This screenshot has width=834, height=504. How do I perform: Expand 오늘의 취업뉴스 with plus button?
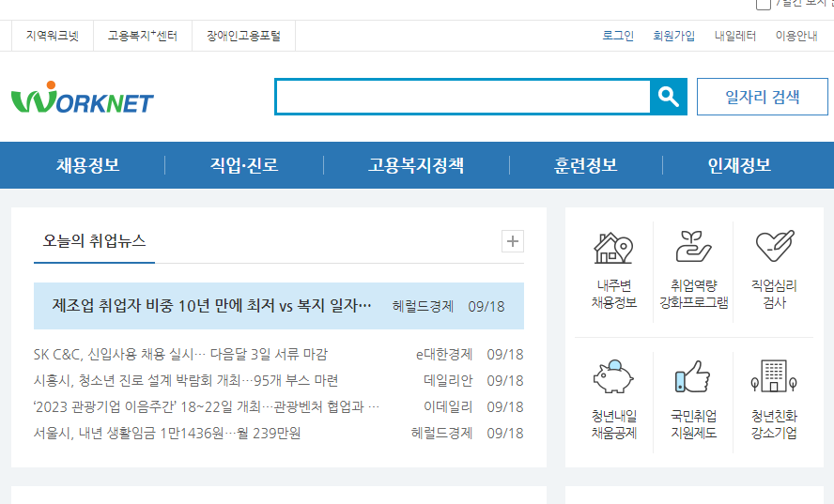pyautogui.click(x=513, y=241)
